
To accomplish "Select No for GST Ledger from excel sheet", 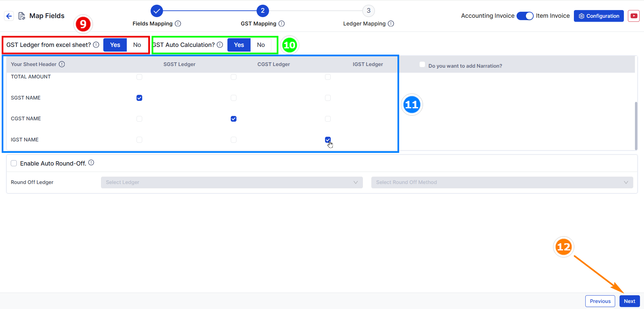I will coord(137,45).
